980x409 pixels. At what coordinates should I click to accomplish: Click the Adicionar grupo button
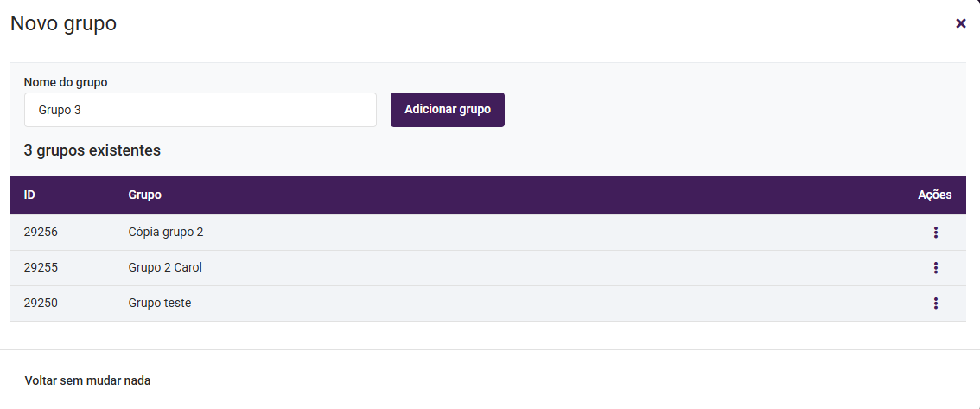click(x=448, y=110)
